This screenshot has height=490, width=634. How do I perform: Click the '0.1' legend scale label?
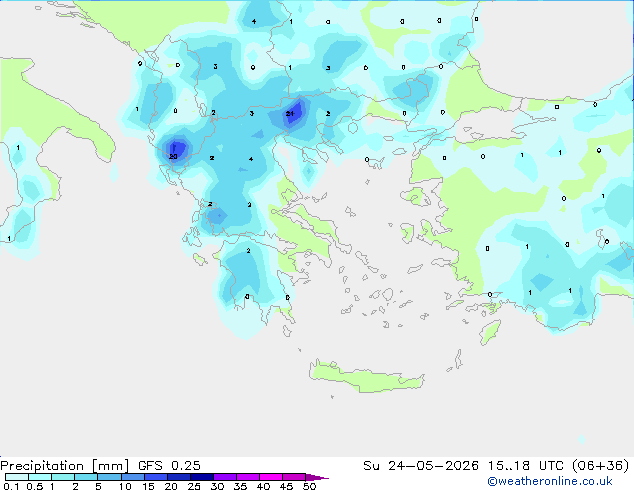pos(11,486)
